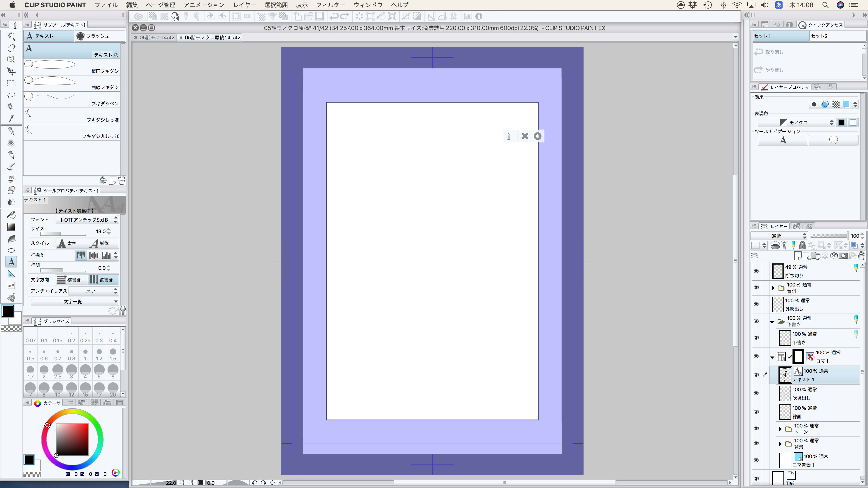The image size is (868, 488).
Task: Hide the 断ち切り layer
Action: pos(756,271)
